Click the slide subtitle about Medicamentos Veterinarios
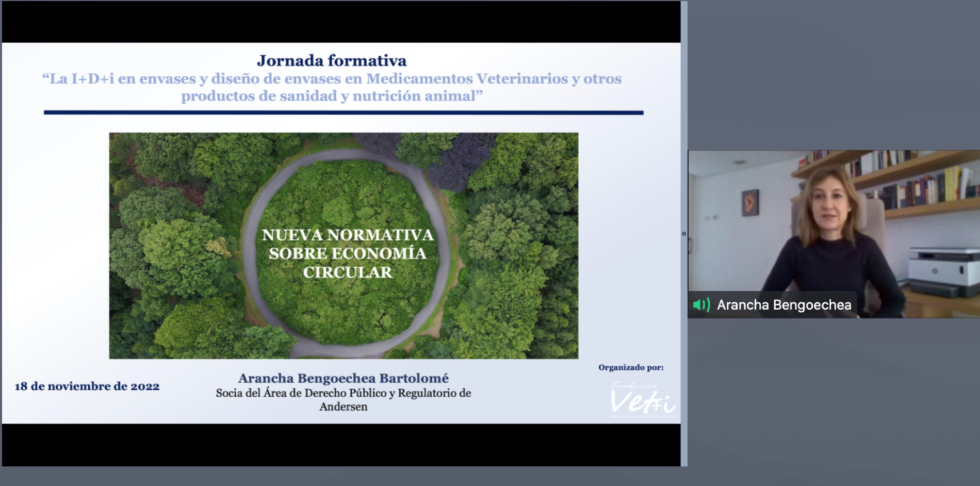This screenshot has height=486, width=980. [332, 87]
